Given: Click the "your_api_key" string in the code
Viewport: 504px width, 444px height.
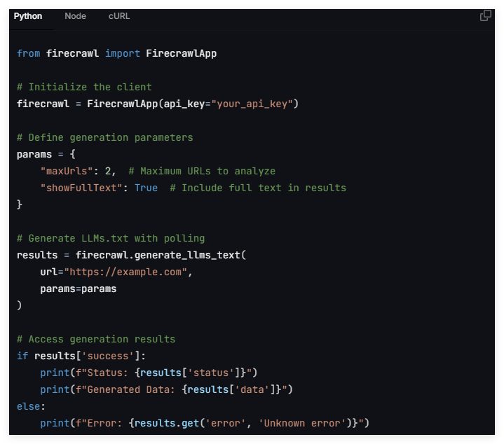Looking at the screenshot, I should pos(248,104).
